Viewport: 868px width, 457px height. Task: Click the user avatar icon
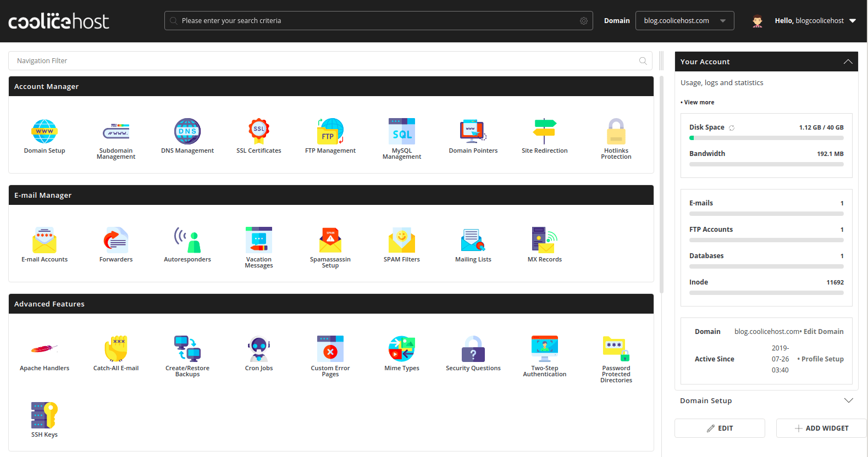(x=758, y=21)
